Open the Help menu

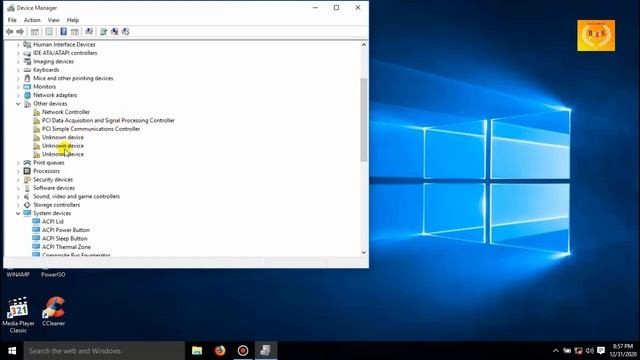click(73, 20)
